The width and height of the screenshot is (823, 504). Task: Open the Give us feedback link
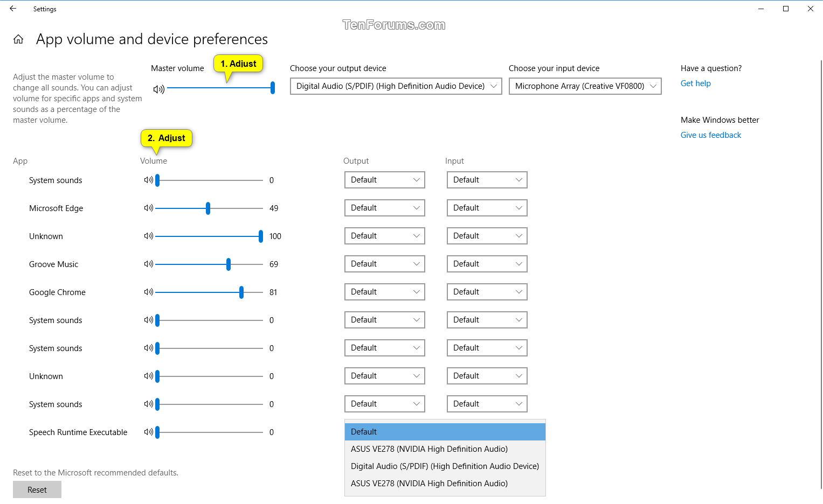coord(710,135)
